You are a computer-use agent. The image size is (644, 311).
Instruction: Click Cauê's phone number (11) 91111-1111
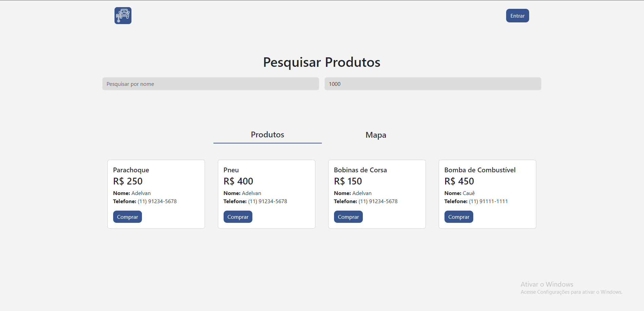click(x=488, y=201)
